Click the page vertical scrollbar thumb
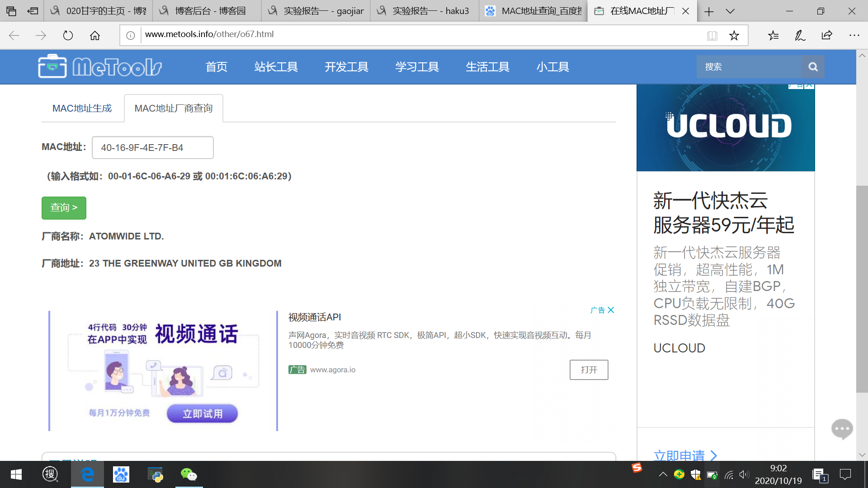868x488 pixels. pos(862,289)
